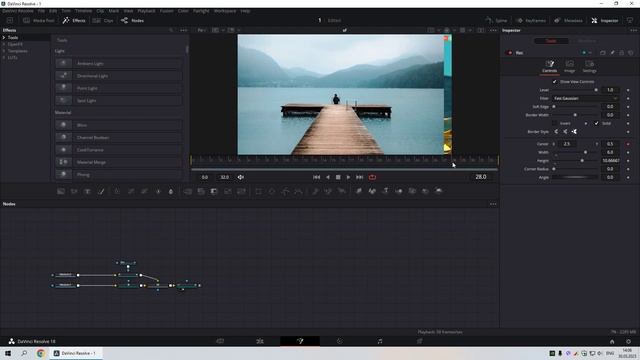Viewport: 640px width, 360px height.
Task: Toggle loop playback button
Action: coord(372,177)
